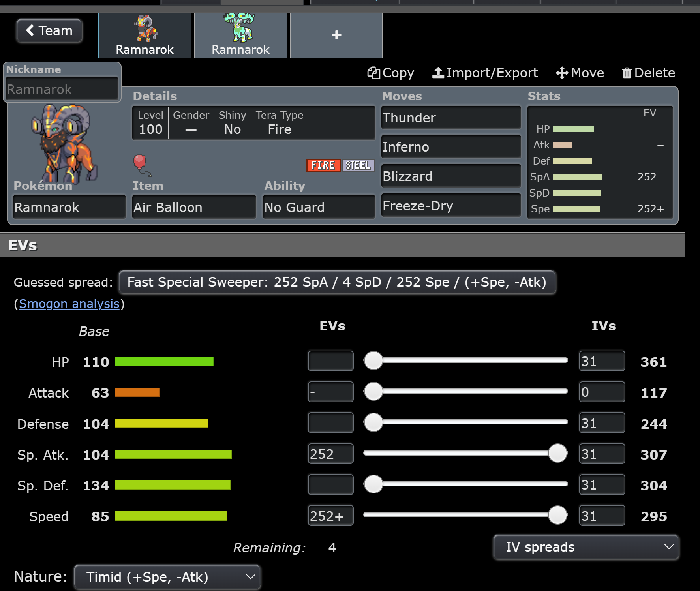The width and height of the screenshot is (700, 591).
Task: Open the Level 100 detail cell
Action: 150,123
